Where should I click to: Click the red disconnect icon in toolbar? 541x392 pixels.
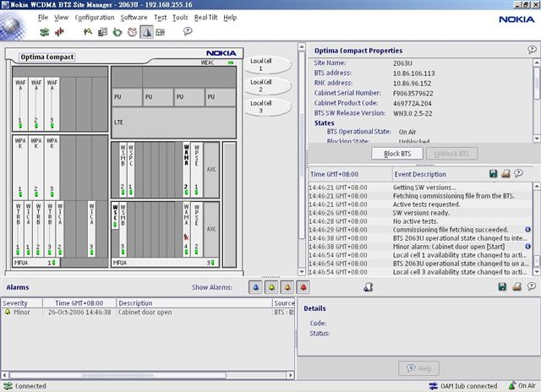(x=59, y=32)
